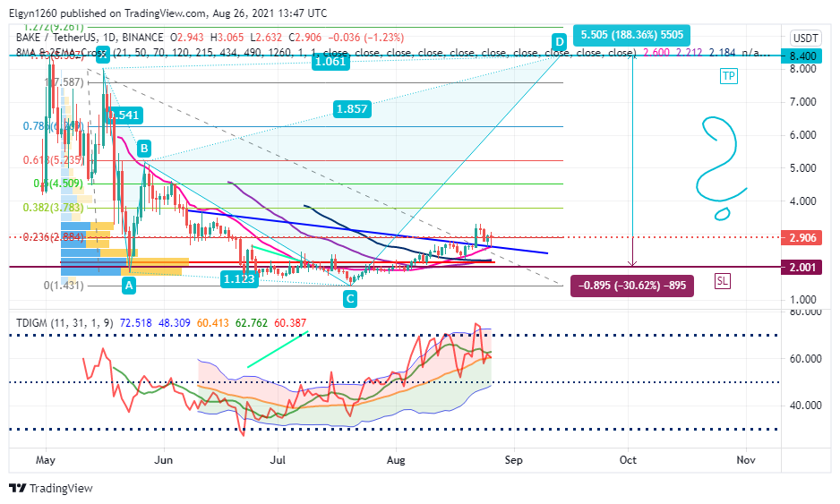Select the SL stop-loss box marker
The height and width of the screenshot is (504, 840).
(x=722, y=281)
